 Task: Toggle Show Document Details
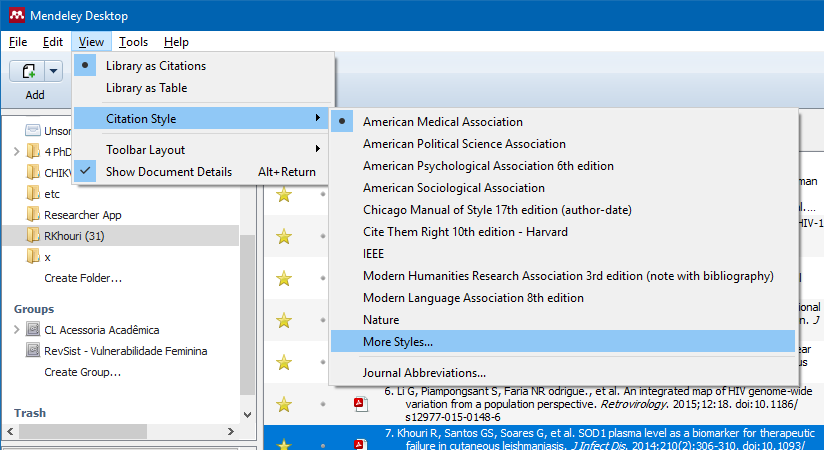click(202, 172)
